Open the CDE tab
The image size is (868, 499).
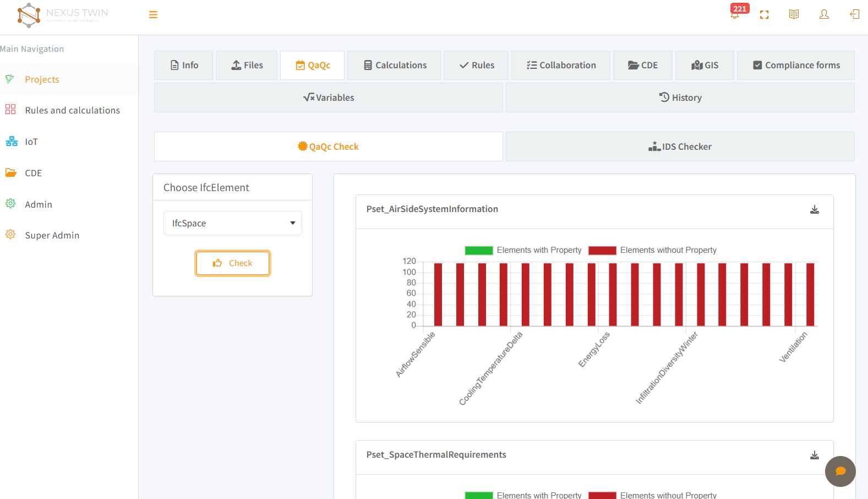(x=643, y=66)
